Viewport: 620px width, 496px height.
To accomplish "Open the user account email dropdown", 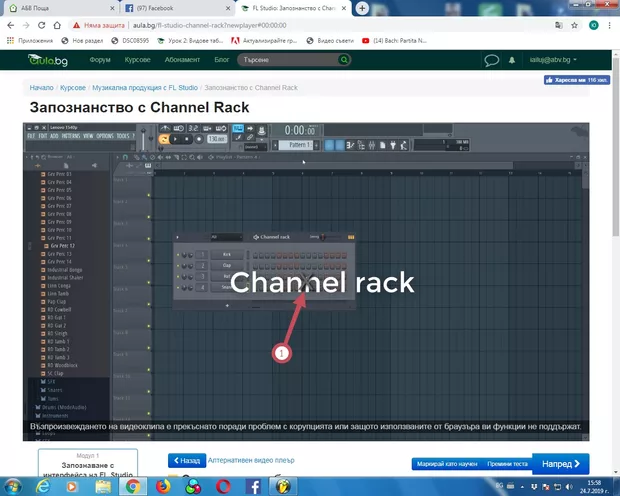I will pos(553,60).
